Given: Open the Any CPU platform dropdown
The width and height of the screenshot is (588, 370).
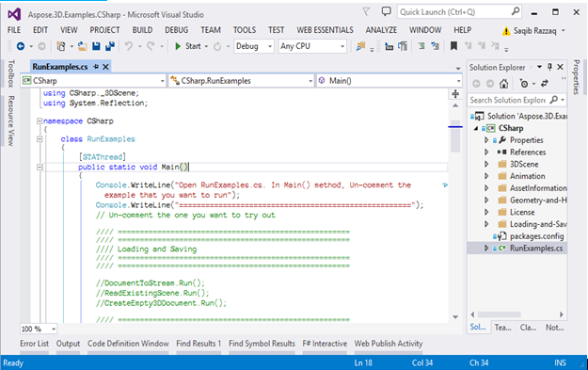Looking at the screenshot, I should 312,46.
